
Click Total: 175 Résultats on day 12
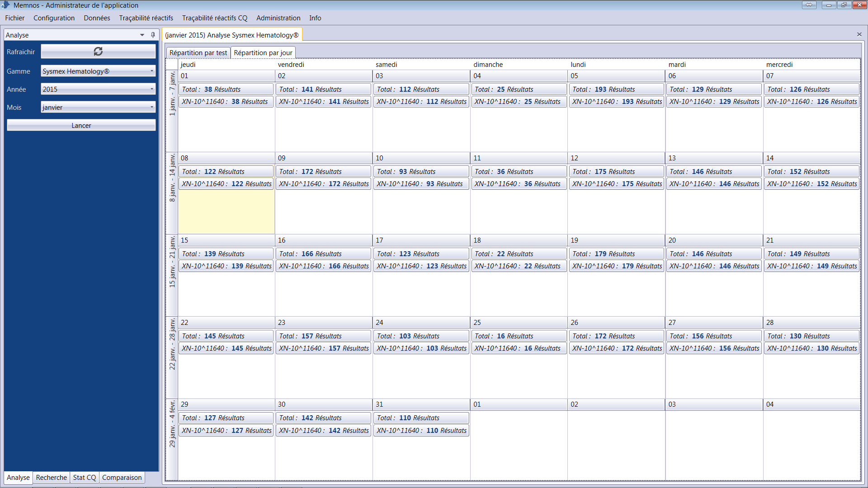click(617, 171)
